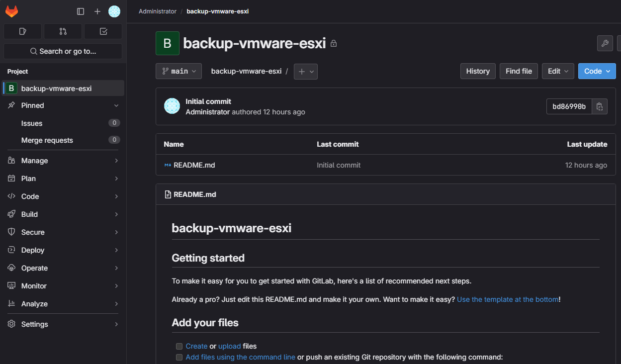Open the blue Code dropdown
Image resolution: width=621 pixels, height=364 pixels.
(597, 71)
